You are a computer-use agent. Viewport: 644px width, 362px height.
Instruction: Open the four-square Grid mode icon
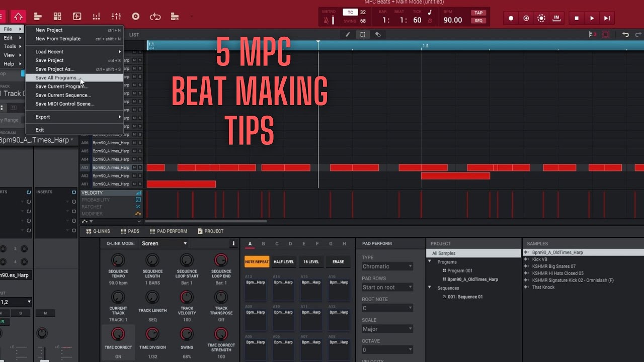(57, 17)
